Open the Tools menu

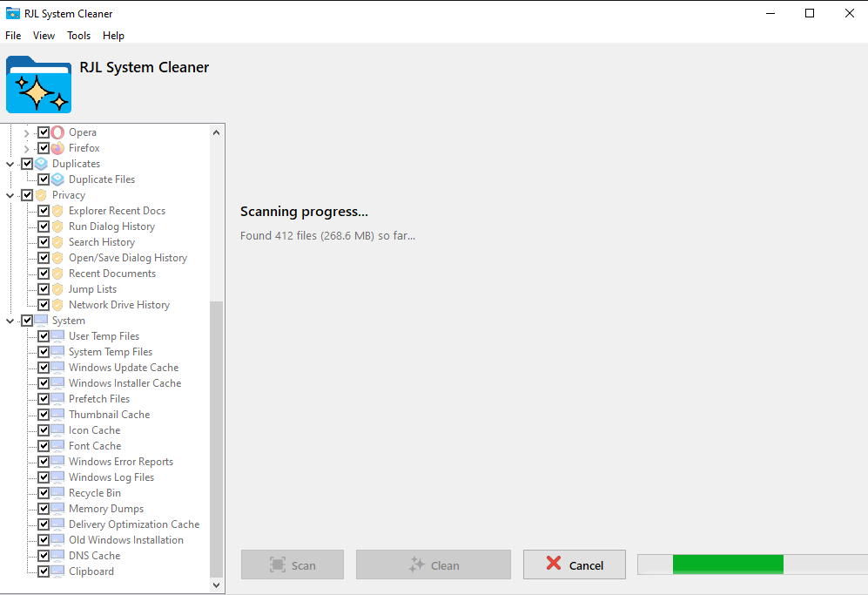click(x=78, y=35)
